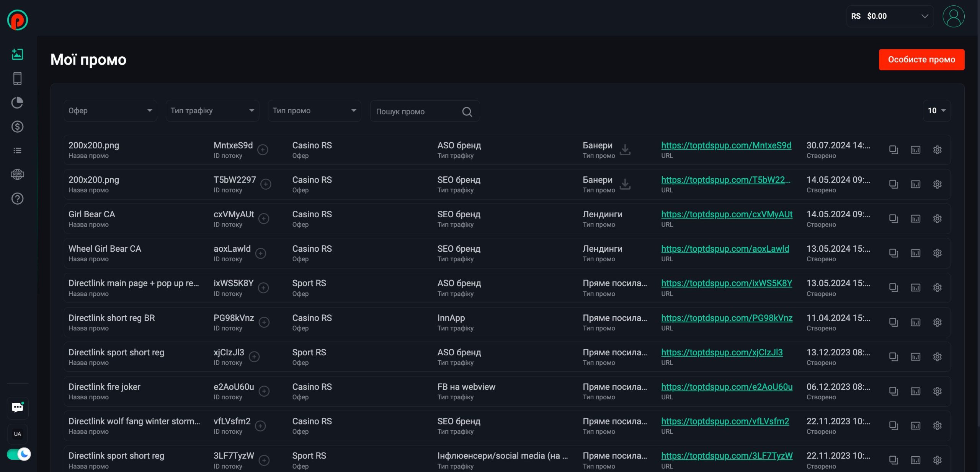Screen dimensions: 980x472
Task: Add sub-ID for T5bW2297 stream
Action: (266, 184)
